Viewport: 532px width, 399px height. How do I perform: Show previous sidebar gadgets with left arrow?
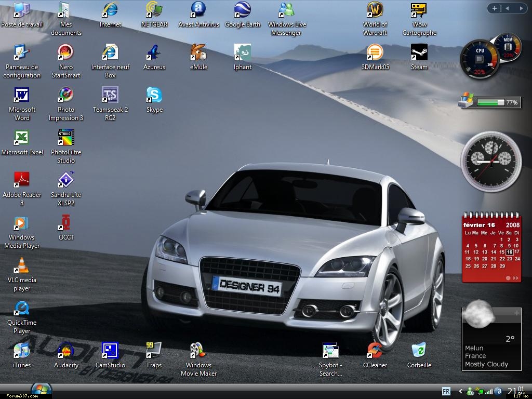[508, 8]
